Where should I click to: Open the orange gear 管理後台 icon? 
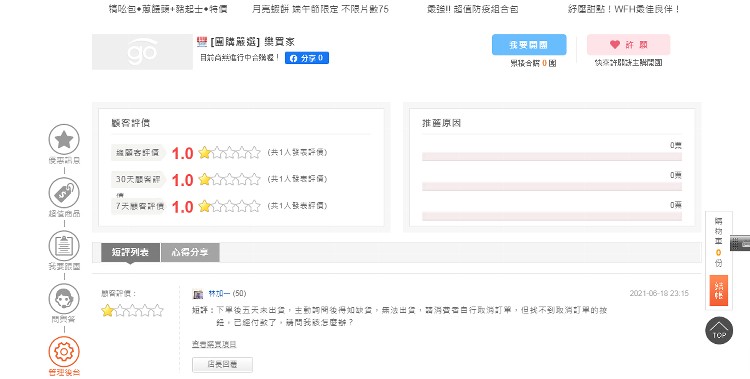[64, 352]
